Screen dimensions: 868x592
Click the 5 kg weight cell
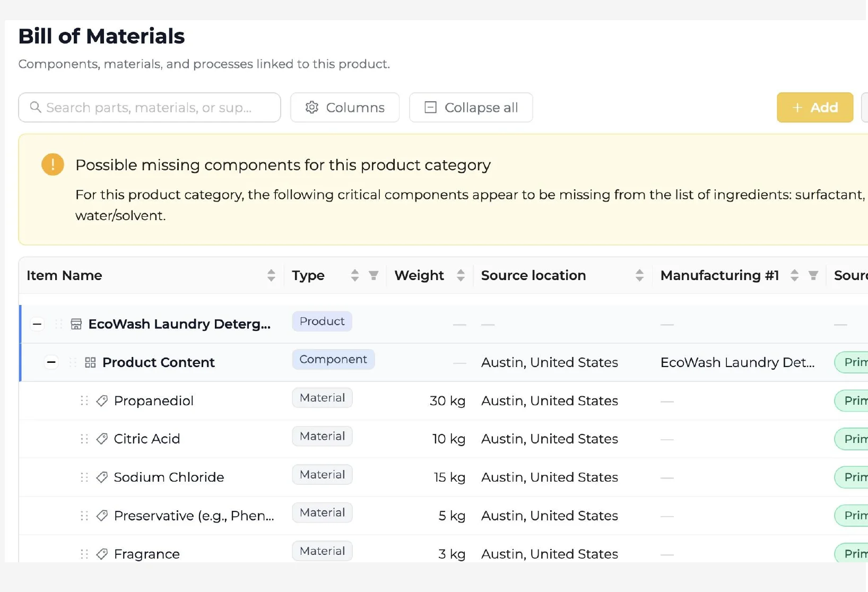point(452,516)
